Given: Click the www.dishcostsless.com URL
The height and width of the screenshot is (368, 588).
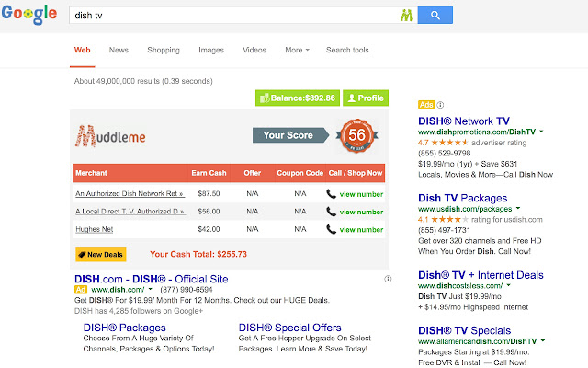Looking at the screenshot, I should 460,286.
